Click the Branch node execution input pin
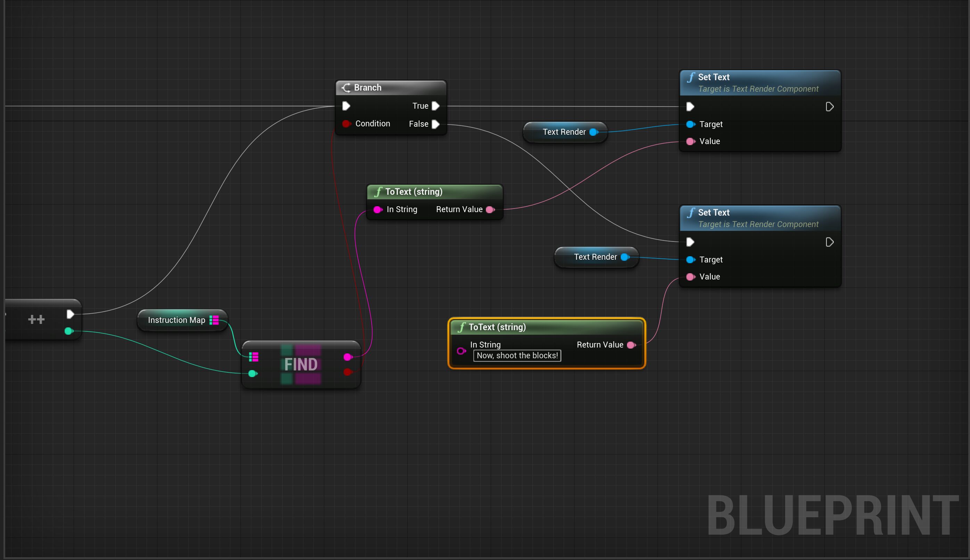This screenshot has width=970, height=560. pos(346,106)
